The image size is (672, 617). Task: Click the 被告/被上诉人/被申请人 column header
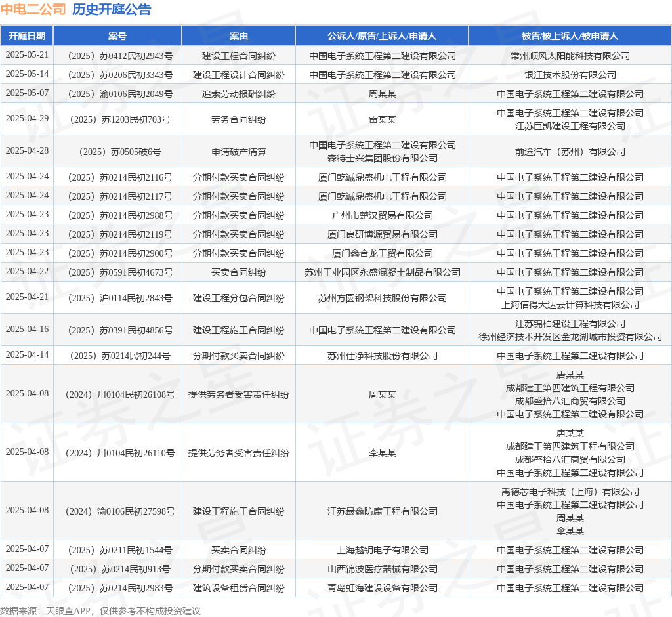point(570,36)
